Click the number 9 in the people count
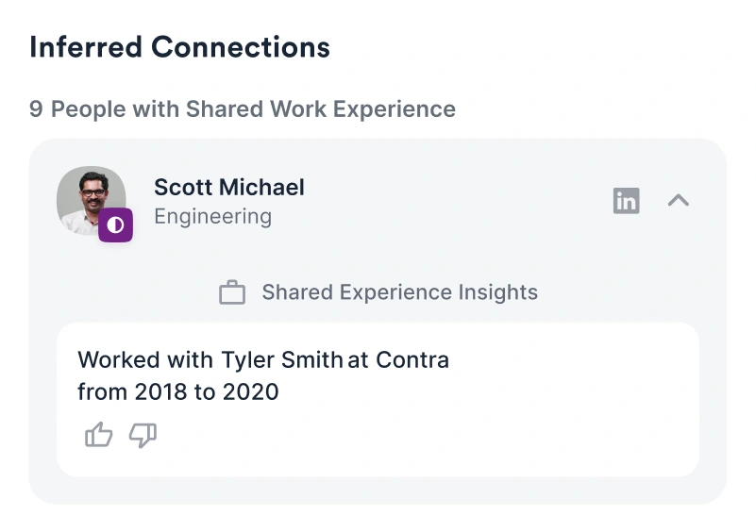Image resolution: width=756 pixels, height=532 pixels. tap(36, 108)
